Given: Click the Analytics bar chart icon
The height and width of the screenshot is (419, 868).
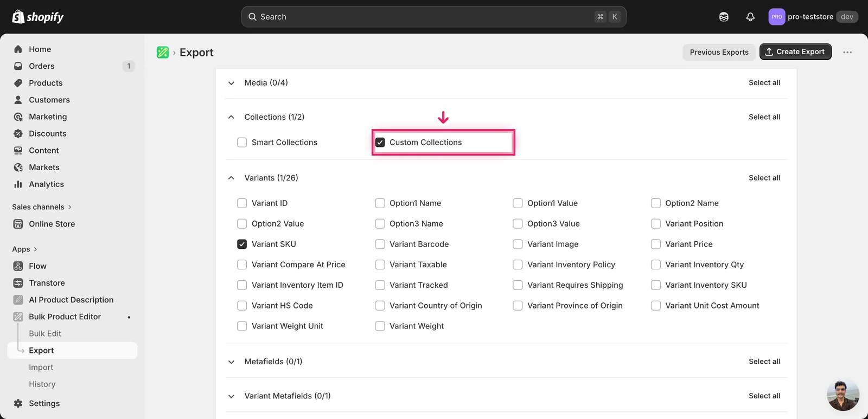Looking at the screenshot, I should click(18, 184).
